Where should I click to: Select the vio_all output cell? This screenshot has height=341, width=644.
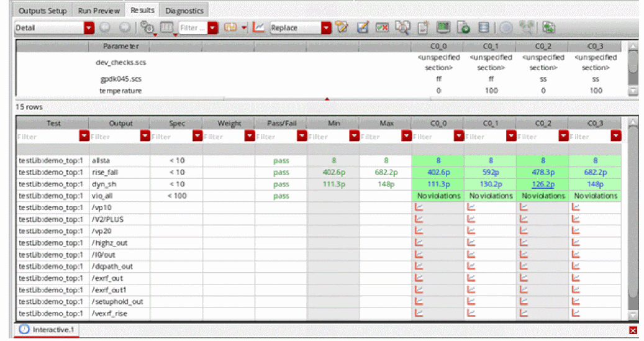click(x=120, y=196)
